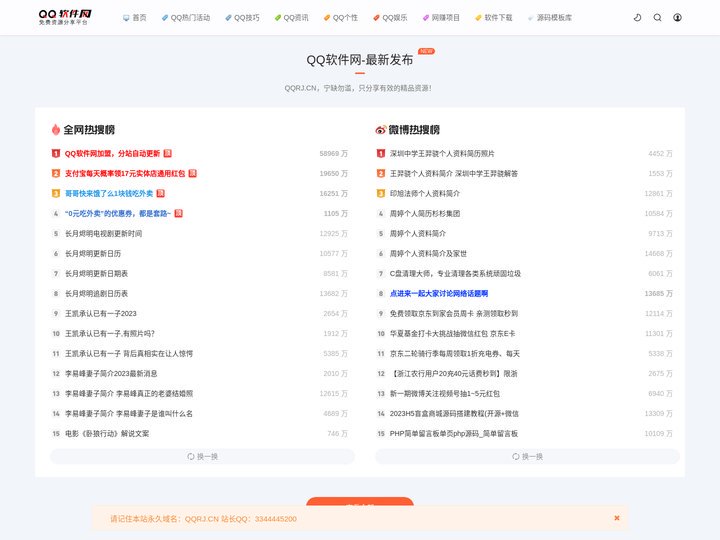Open 京东二轮骑行季 entry
Viewport: 720px width, 540px height.
(455, 354)
